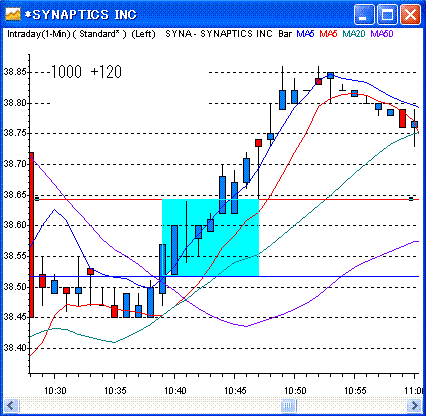Click the 10:50 time axis label
This screenshot has width=426, height=416.
(x=295, y=390)
